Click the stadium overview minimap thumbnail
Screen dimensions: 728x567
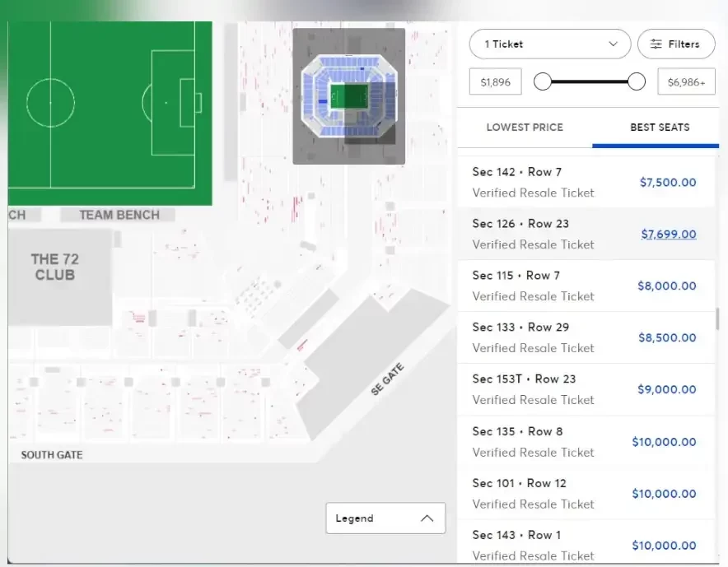[348, 96]
